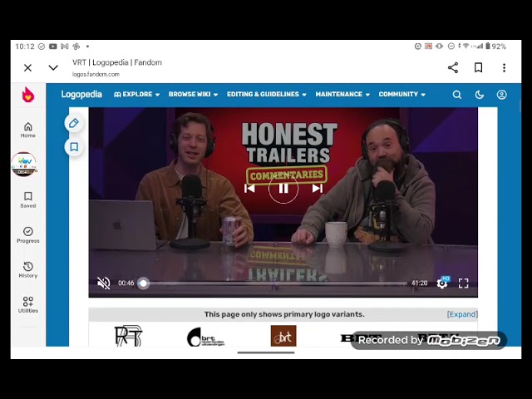The image size is (532, 399).
Task: Enter fullscreen video mode
Action: tap(463, 283)
